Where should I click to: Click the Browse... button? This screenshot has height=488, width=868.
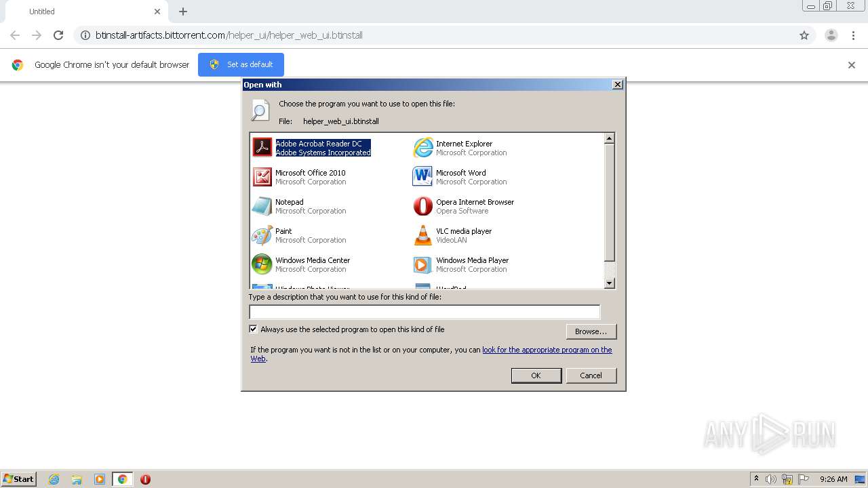(x=591, y=331)
